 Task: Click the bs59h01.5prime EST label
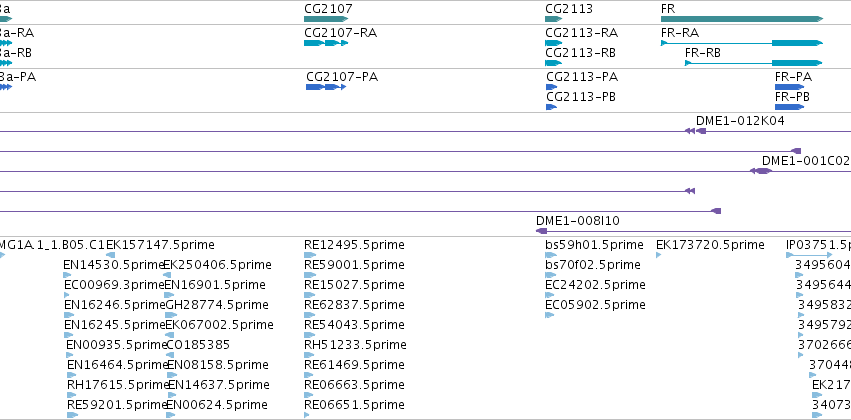pyautogui.click(x=594, y=245)
